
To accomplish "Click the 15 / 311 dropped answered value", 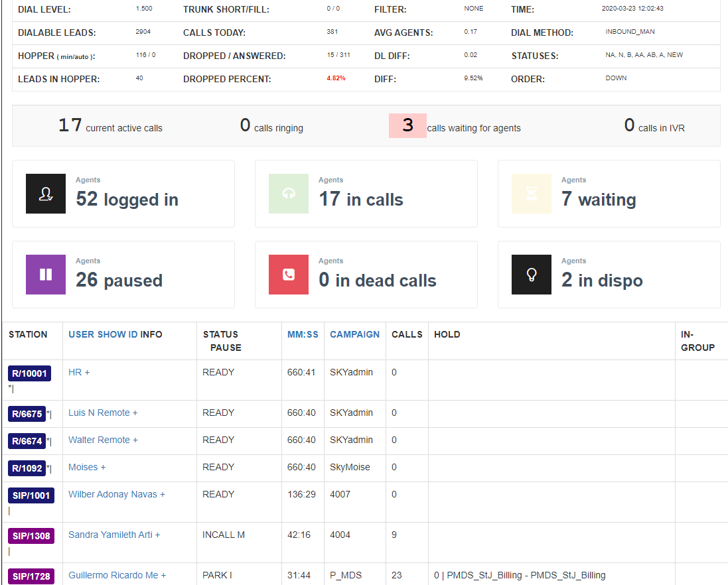I will coord(338,55).
